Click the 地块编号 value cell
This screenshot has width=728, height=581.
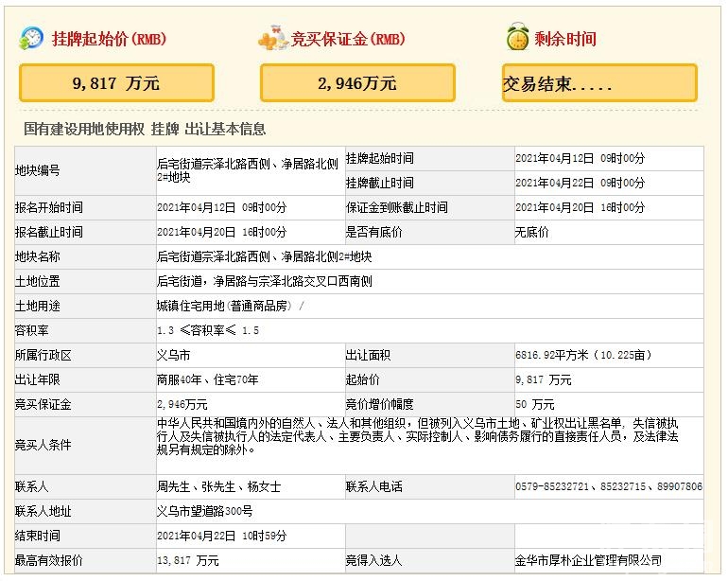point(248,170)
